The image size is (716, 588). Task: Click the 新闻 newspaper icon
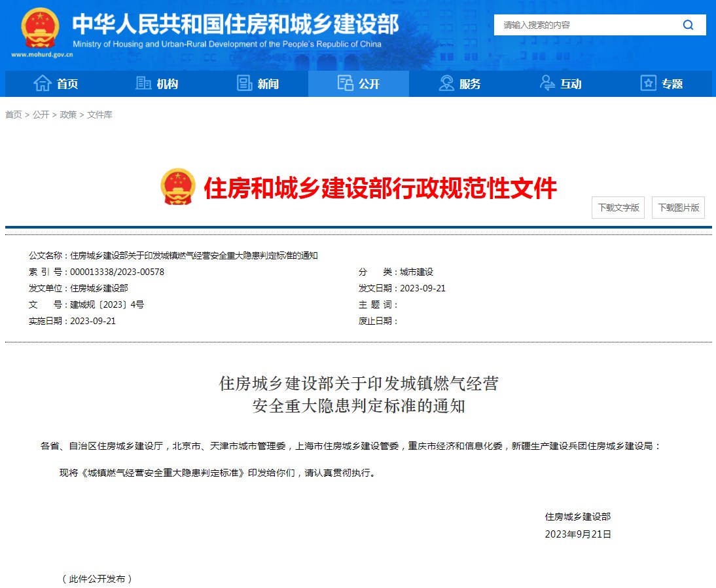pyautogui.click(x=244, y=83)
